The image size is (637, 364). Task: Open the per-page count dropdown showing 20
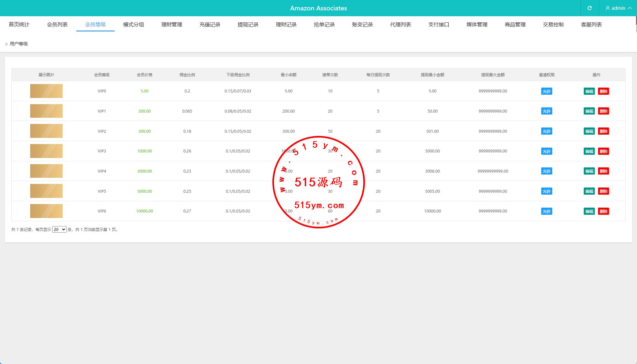pyautogui.click(x=59, y=229)
